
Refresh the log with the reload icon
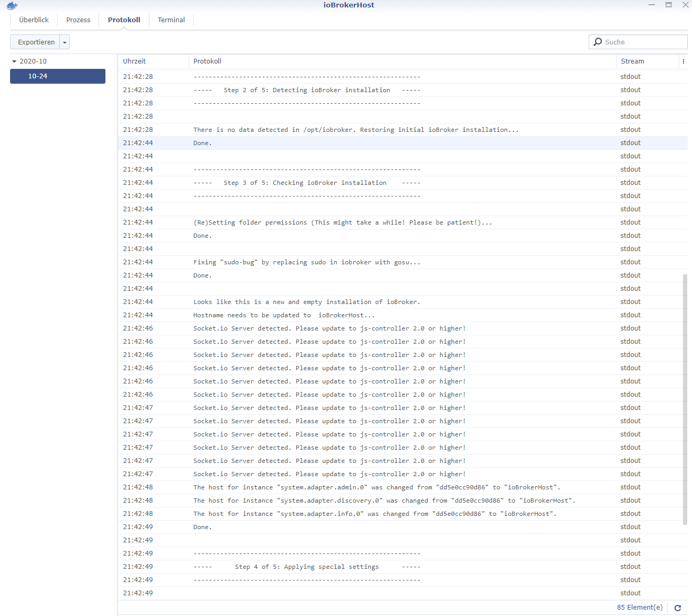677,608
